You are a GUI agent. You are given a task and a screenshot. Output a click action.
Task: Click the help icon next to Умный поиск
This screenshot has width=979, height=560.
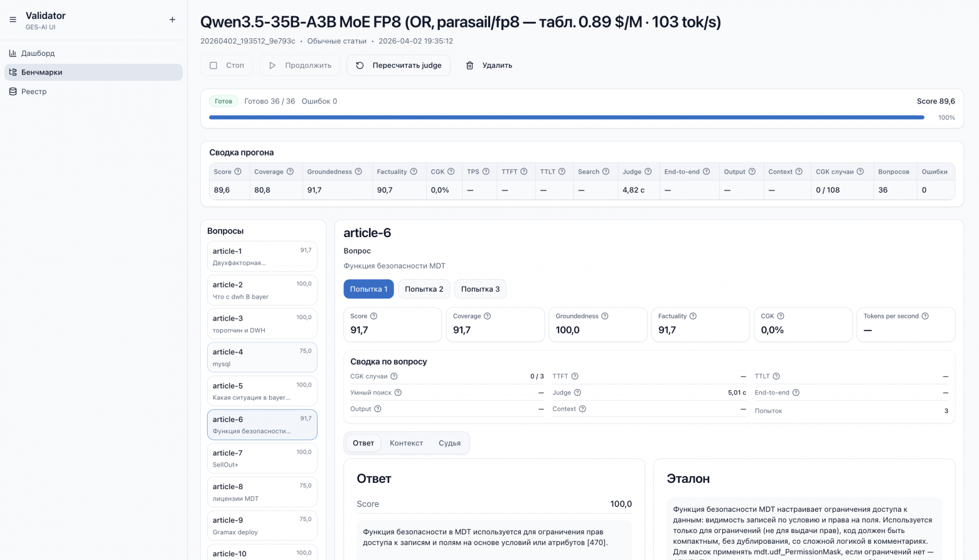398,393
